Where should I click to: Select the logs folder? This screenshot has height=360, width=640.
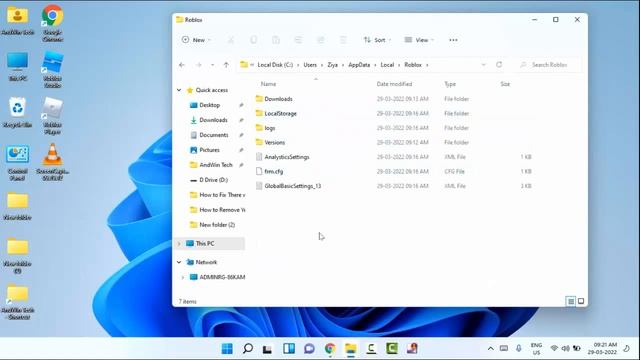tap(269, 128)
